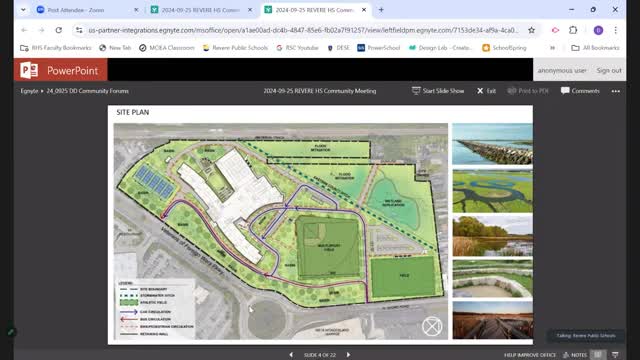Screen dimensions: 640x360
Task: Click the anonymous user label
Action: click(562, 70)
